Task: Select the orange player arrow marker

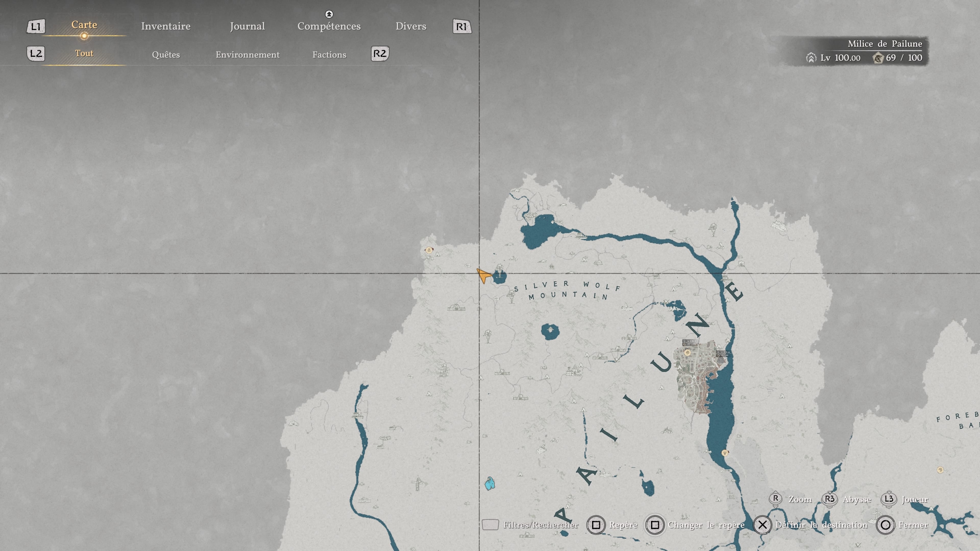Action: click(x=484, y=275)
